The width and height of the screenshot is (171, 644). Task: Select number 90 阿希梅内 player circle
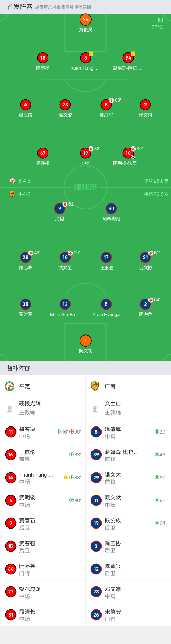111,209
